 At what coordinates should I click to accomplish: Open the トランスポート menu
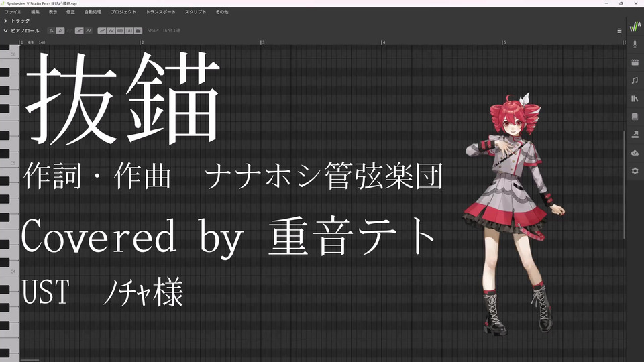(x=160, y=12)
